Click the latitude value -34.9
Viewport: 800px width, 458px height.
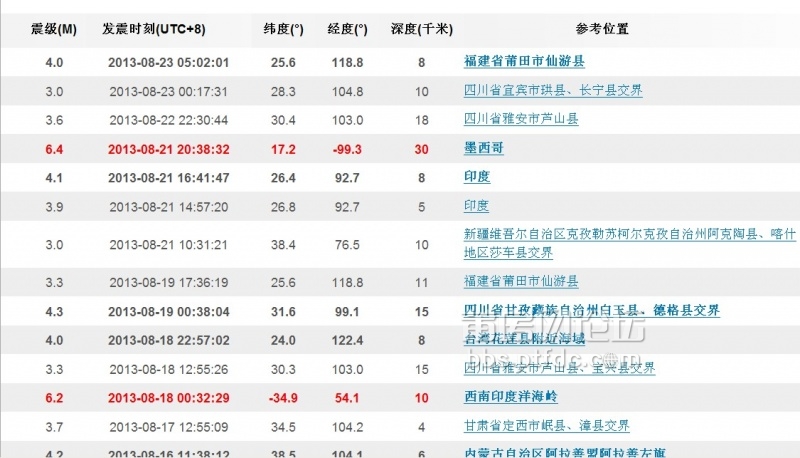(283, 398)
